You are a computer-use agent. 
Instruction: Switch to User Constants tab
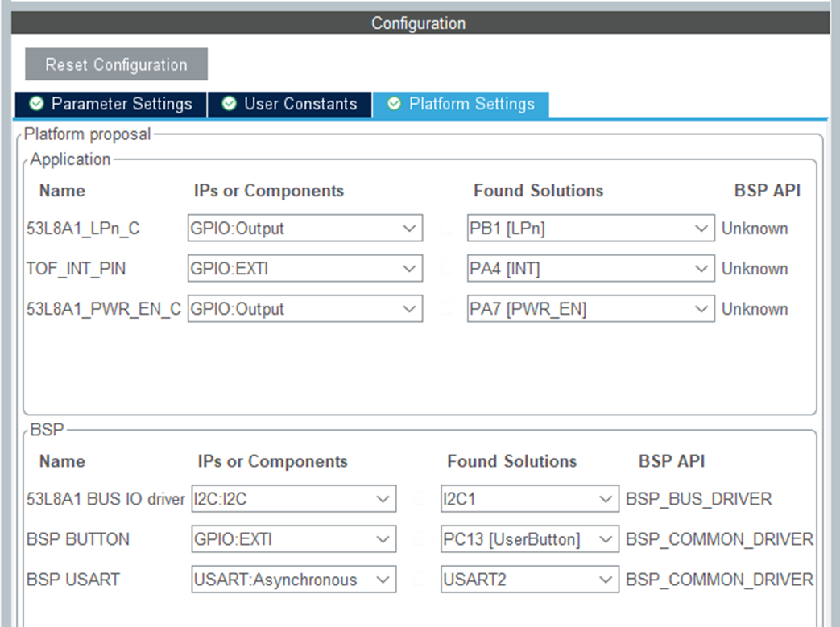[290, 104]
